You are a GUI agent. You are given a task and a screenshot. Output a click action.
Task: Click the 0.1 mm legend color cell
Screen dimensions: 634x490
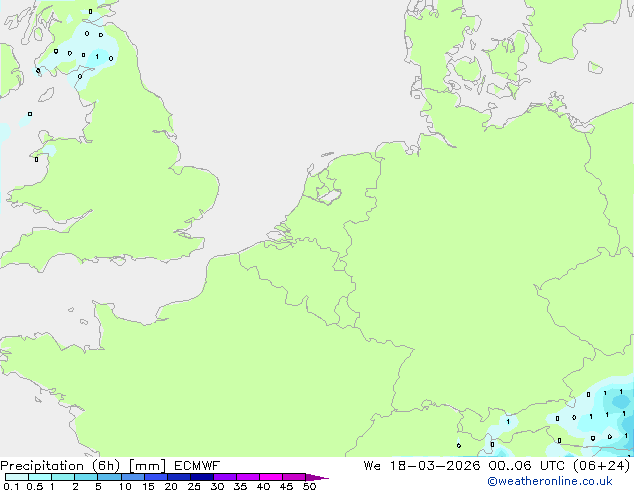[17, 477]
